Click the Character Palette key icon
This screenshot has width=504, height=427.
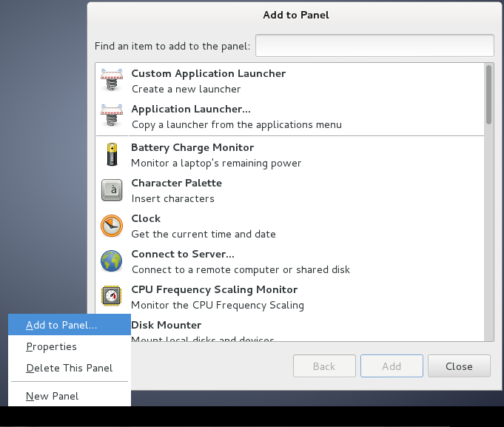pos(112,190)
